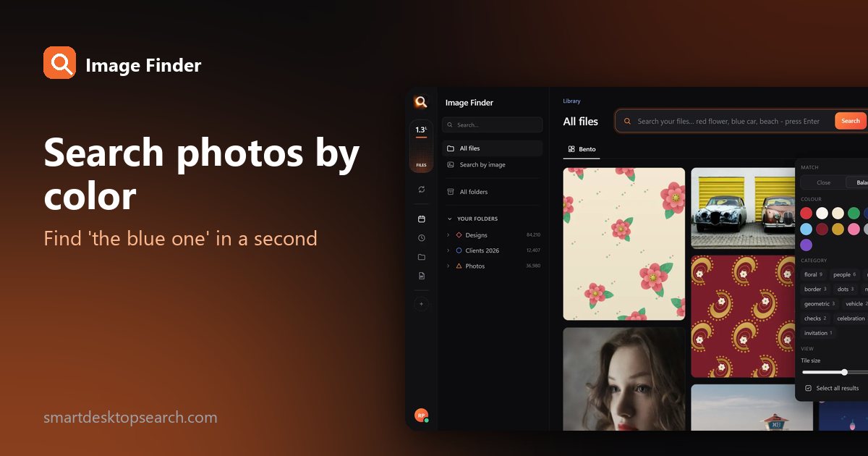Pick the green colour swatch
Image resolution: width=868 pixels, height=456 pixels.
click(x=854, y=213)
